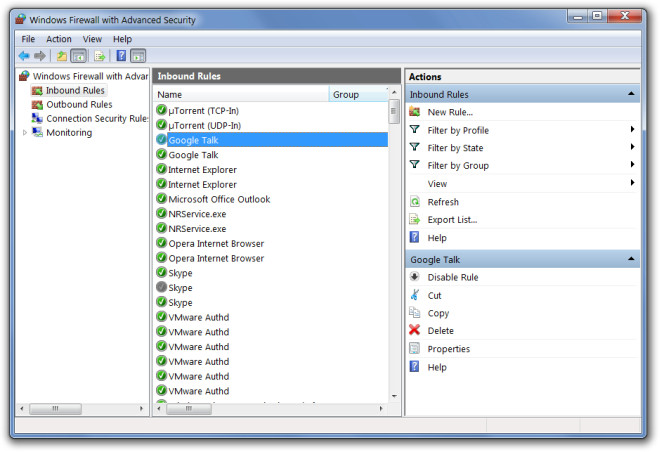Viewport: 660px width, 452px height.
Task: Click the Filter by State funnel icon
Action: click(x=415, y=147)
